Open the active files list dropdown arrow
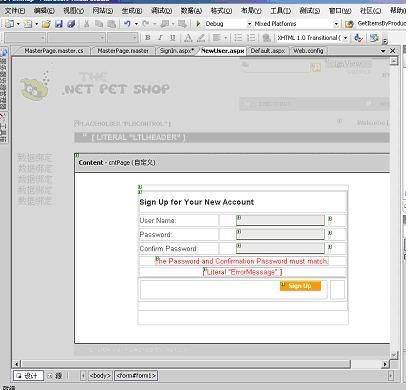Viewport: 408px width, 390px height. (x=383, y=51)
